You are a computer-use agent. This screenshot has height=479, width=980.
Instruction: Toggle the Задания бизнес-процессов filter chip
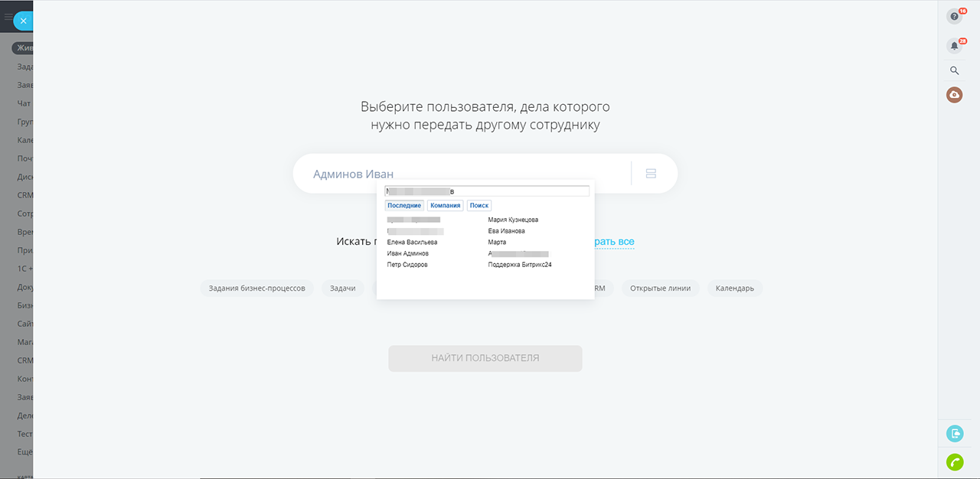point(257,288)
